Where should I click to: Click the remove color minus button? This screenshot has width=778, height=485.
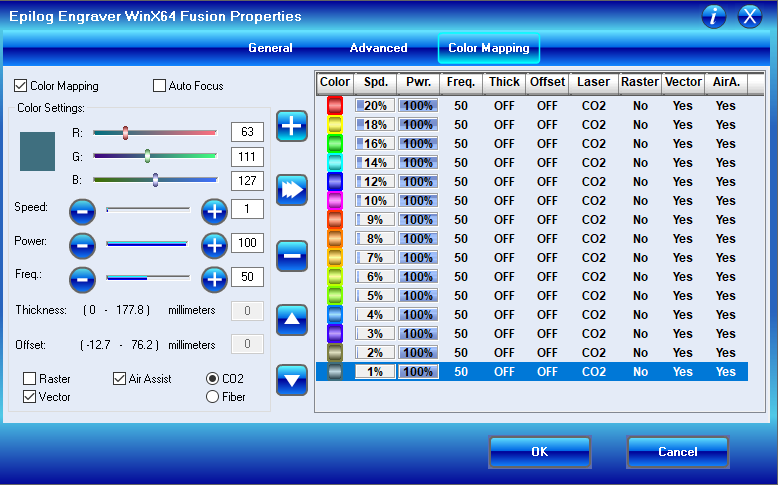pos(292,256)
